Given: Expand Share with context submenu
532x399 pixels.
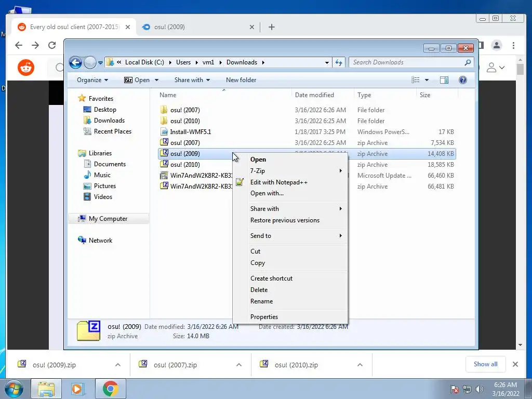Looking at the screenshot, I should tap(290, 209).
